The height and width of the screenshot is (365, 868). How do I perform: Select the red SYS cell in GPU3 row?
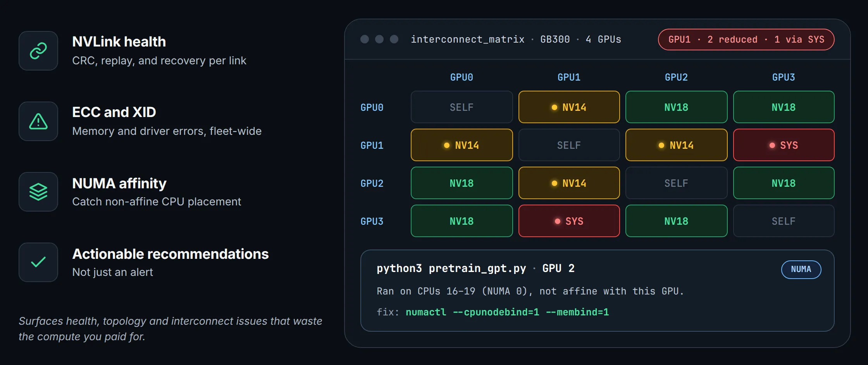tap(569, 221)
